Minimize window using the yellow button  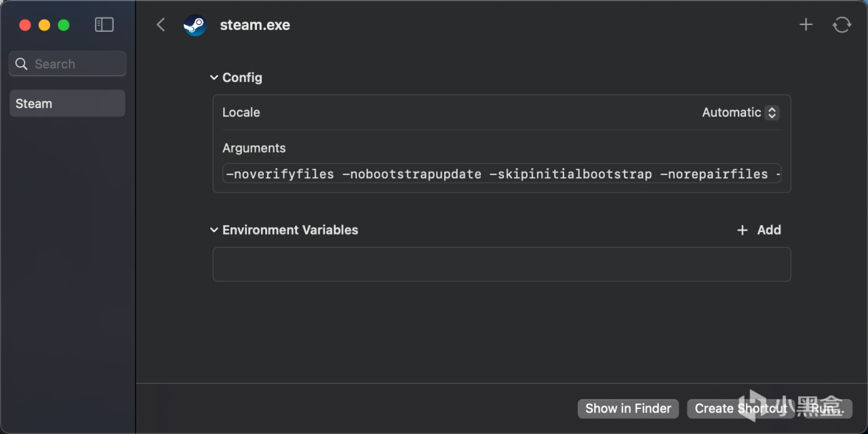pos(44,25)
